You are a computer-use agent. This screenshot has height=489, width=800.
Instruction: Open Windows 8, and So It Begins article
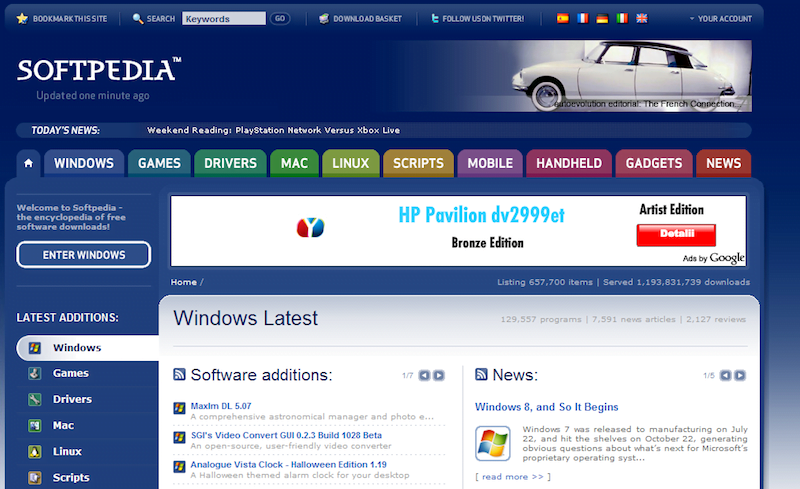point(546,407)
